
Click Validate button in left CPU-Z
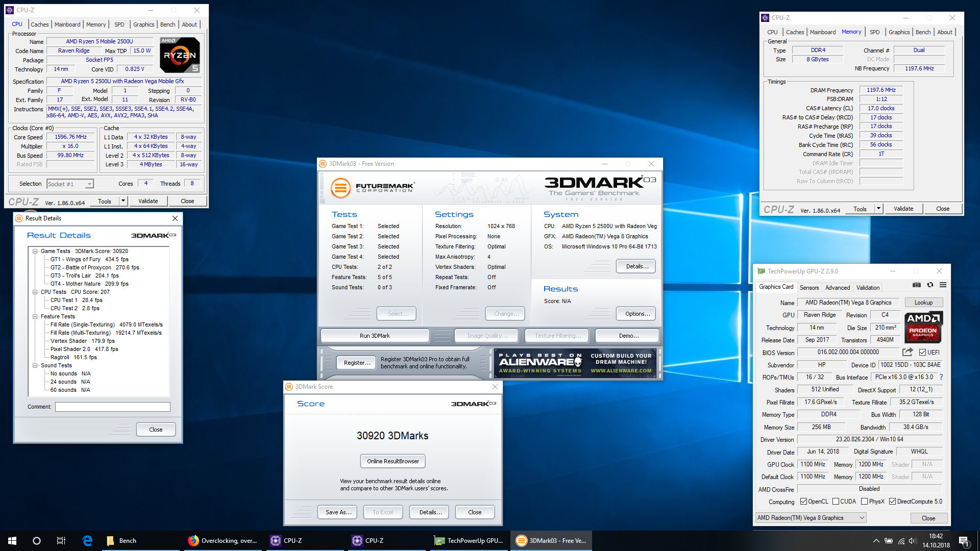point(148,201)
